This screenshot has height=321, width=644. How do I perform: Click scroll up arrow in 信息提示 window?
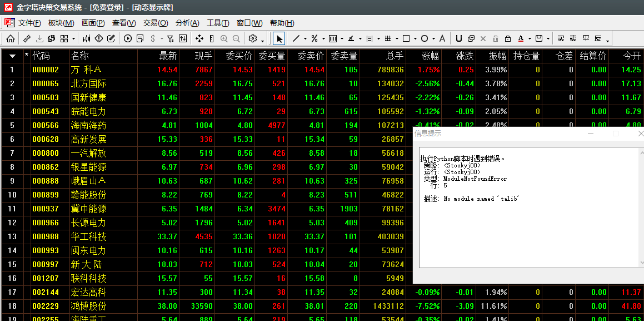click(642, 153)
